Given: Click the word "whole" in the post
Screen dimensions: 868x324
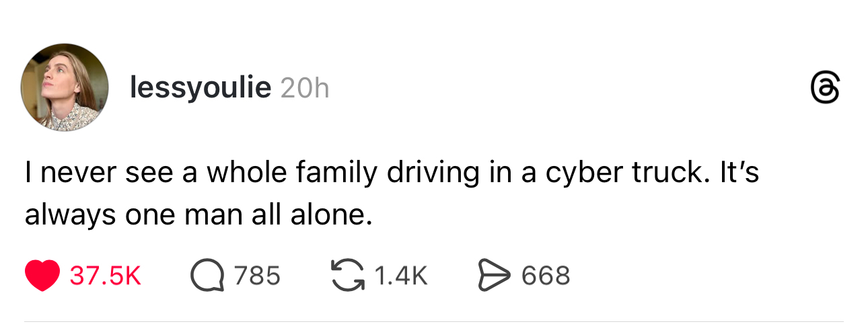Looking at the screenshot, I should 243,173.
